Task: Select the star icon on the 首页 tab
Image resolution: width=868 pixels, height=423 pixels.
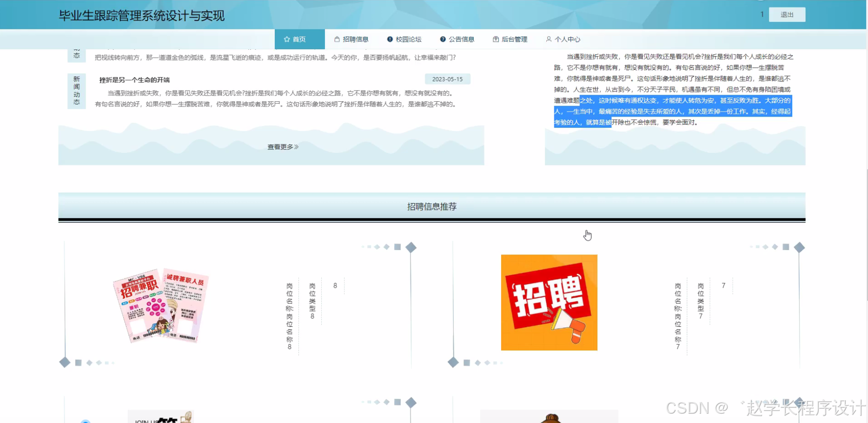Action: click(286, 39)
